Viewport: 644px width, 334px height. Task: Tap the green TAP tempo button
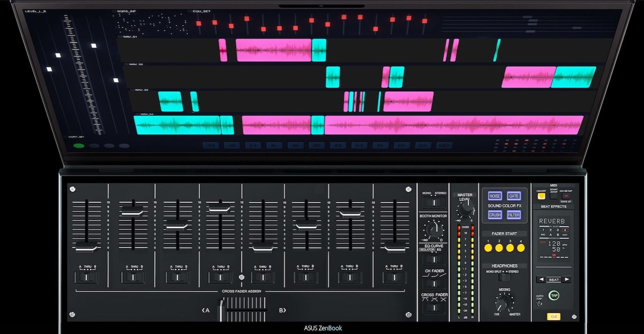tap(553, 295)
